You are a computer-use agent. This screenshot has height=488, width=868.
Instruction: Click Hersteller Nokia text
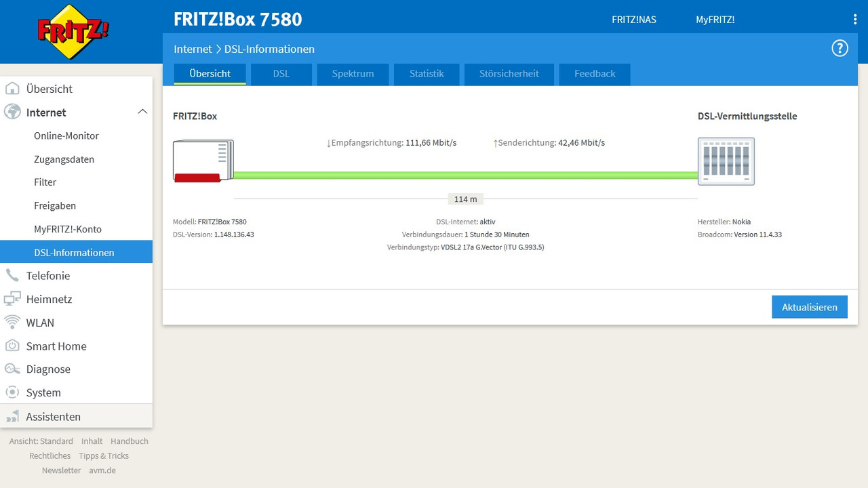point(724,222)
